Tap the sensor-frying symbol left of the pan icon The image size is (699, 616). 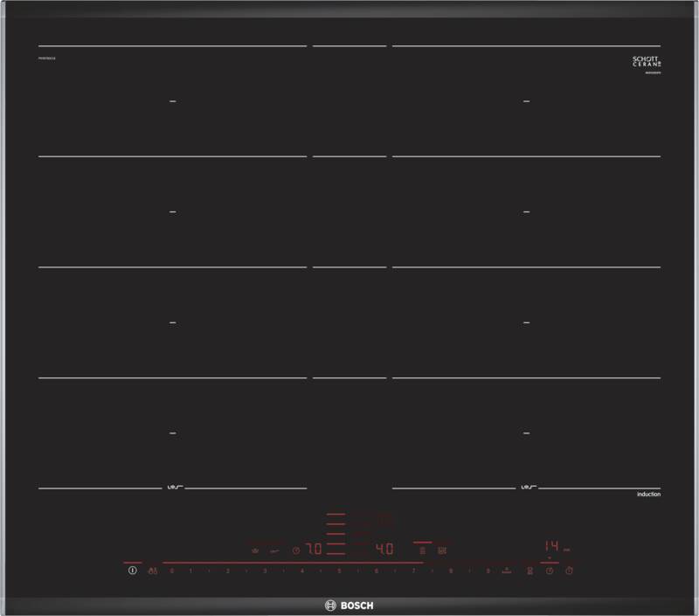tap(255, 551)
